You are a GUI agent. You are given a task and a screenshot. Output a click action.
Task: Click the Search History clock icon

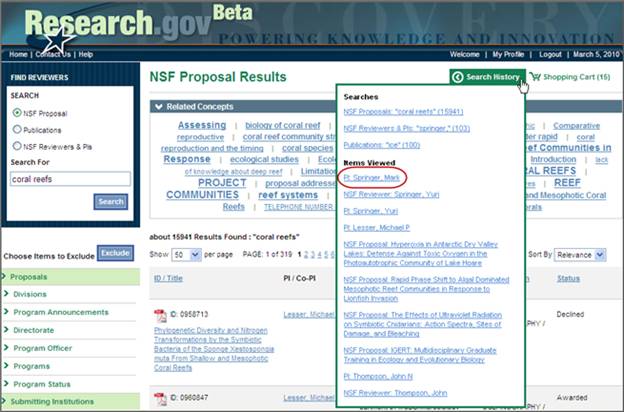coord(458,77)
